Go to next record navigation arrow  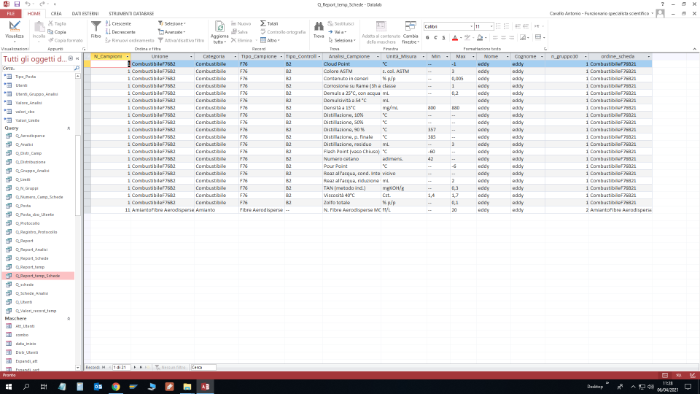(135, 367)
